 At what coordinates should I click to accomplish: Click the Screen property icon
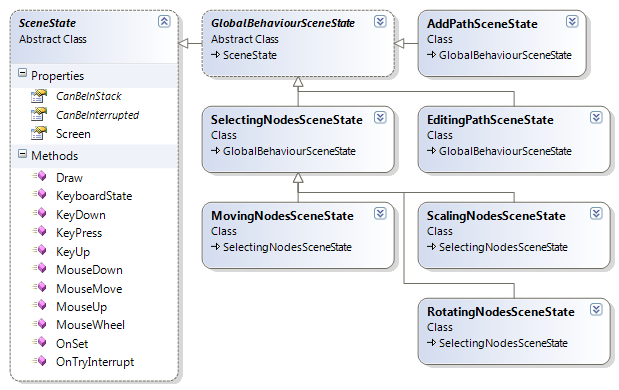(x=39, y=133)
